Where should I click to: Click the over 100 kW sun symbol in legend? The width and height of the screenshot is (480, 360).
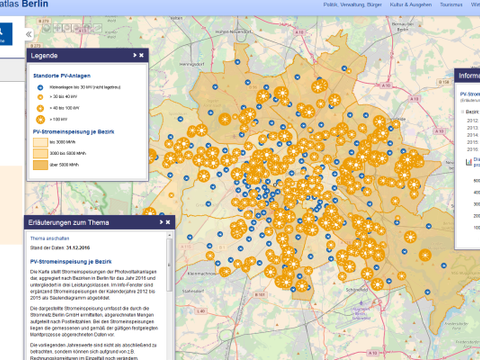pos(40,119)
